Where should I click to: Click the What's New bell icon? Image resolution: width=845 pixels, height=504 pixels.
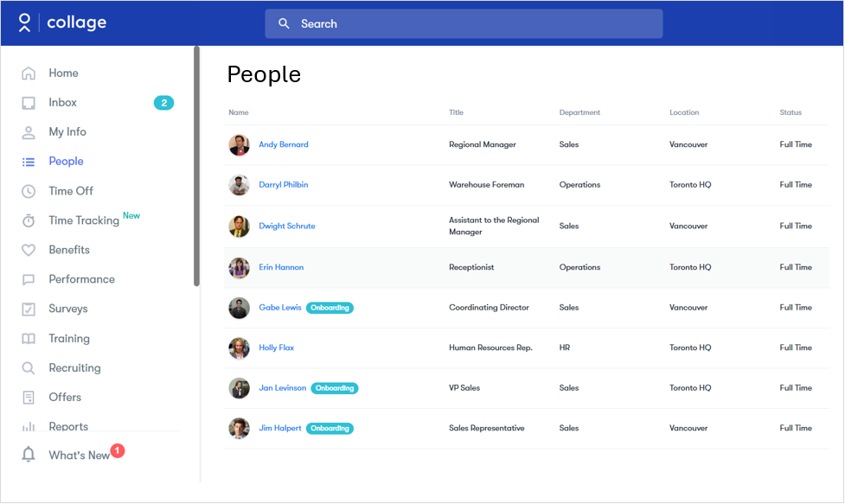(29, 455)
